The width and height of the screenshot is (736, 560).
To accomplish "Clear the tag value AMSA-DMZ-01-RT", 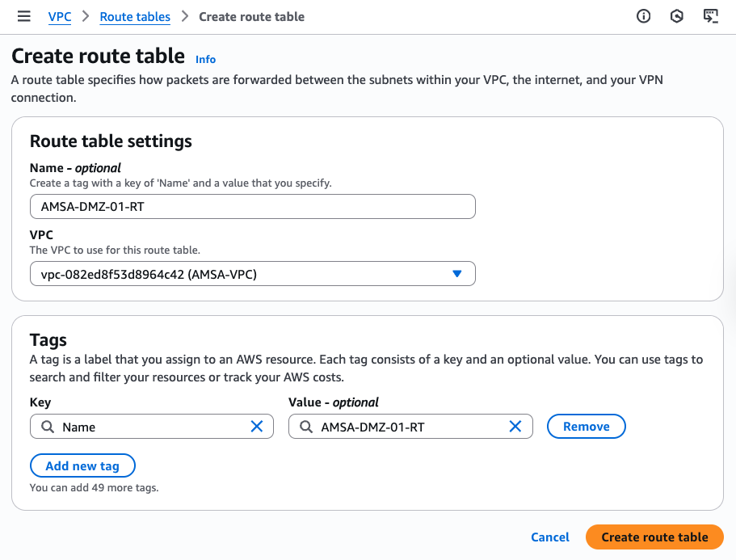I will pos(515,427).
